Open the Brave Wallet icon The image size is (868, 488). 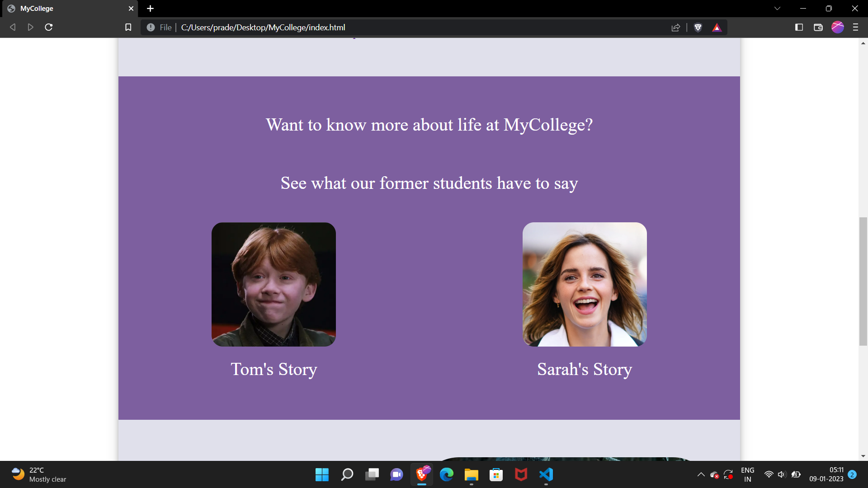(818, 27)
